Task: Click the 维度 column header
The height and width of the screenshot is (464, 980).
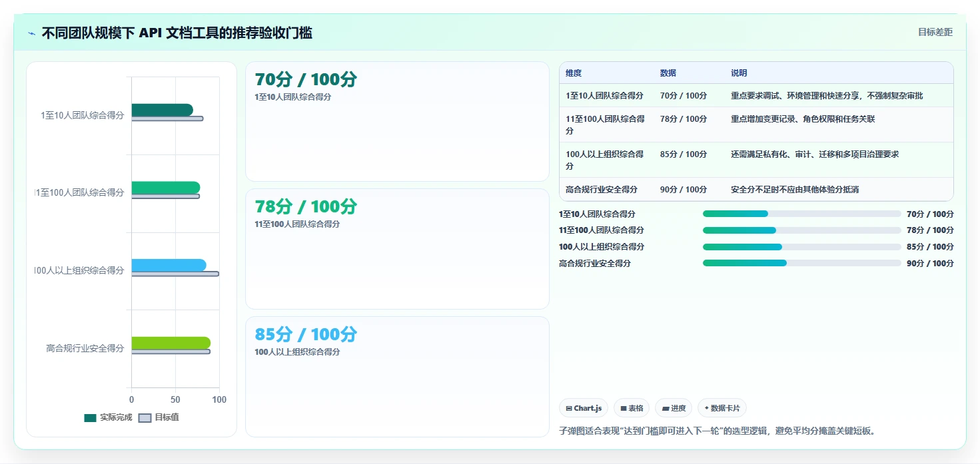Action: pos(574,73)
